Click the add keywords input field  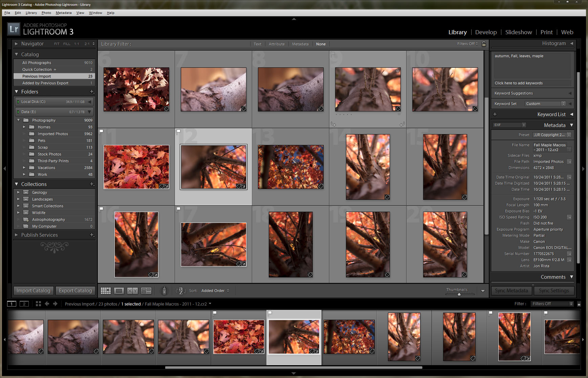(x=532, y=83)
